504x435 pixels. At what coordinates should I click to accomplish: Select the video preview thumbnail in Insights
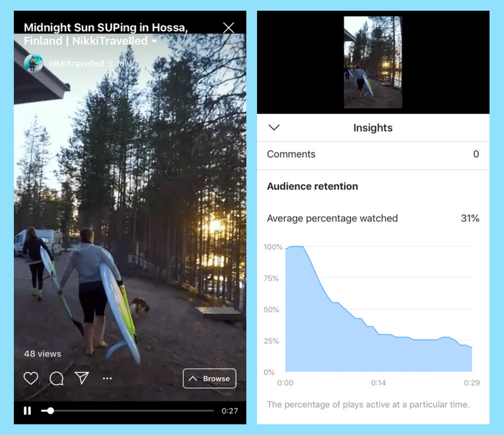pyautogui.click(x=373, y=62)
